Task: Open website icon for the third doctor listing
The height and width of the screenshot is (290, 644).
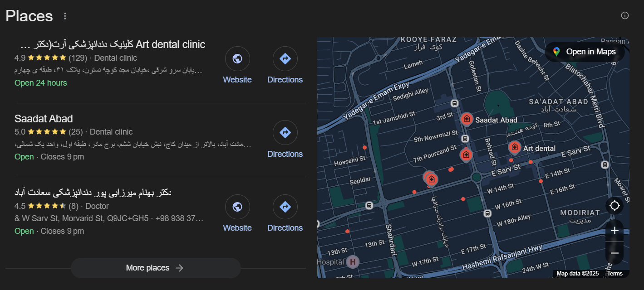Action: coord(237,207)
